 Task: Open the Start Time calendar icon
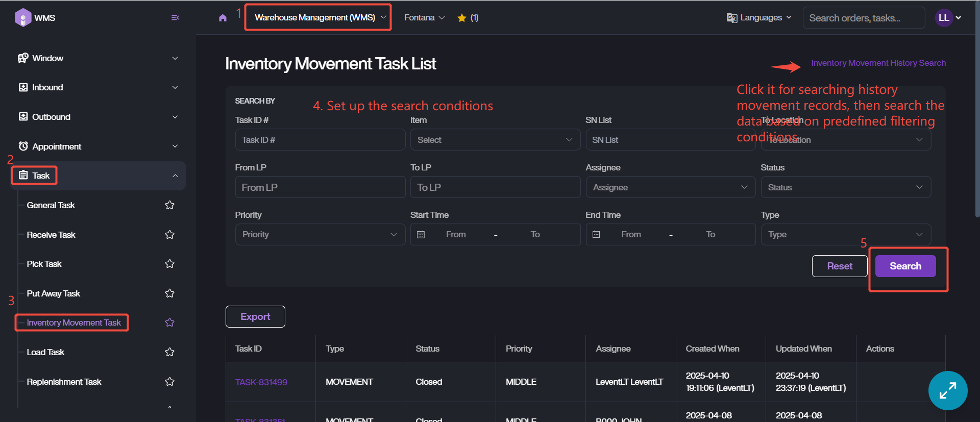tap(421, 235)
